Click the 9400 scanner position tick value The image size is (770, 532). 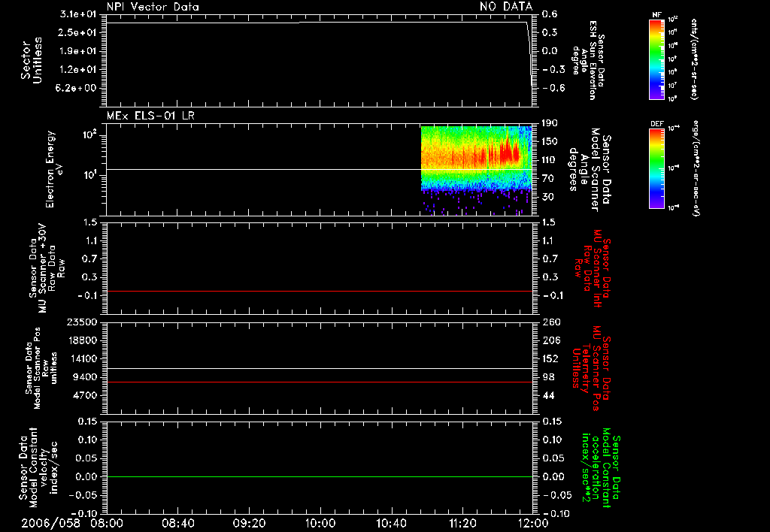click(85, 377)
